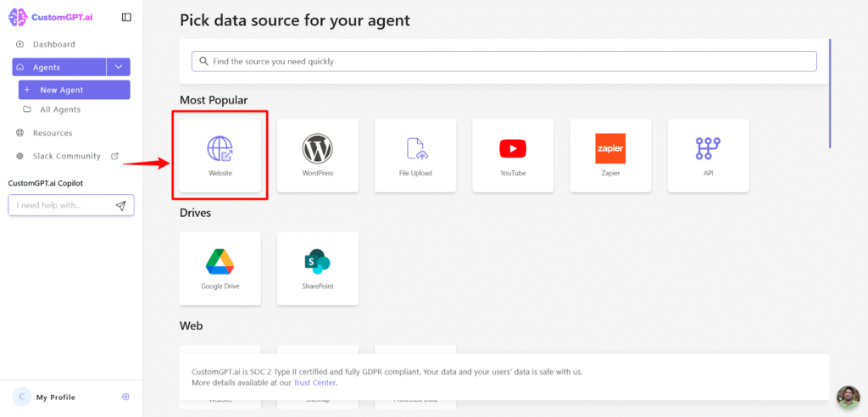Click the 'Drives' section heading
The height and width of the screenshot is (417, 868).
coord(196,213)
